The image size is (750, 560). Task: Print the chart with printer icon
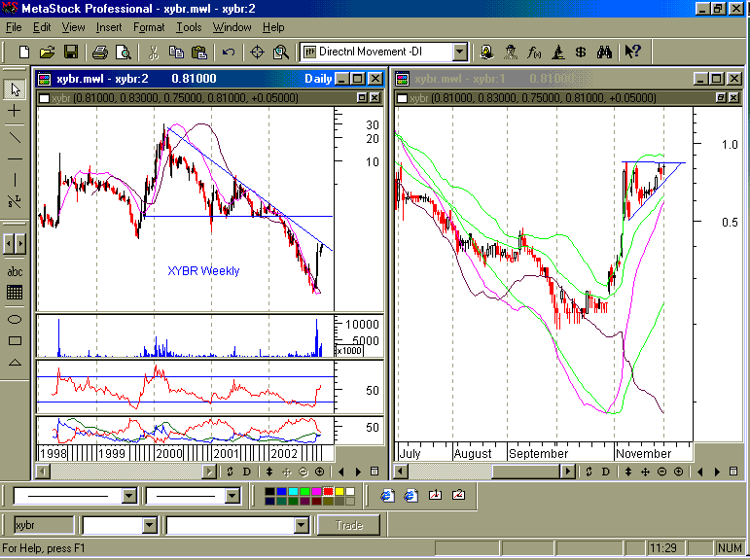pos(100,52)
